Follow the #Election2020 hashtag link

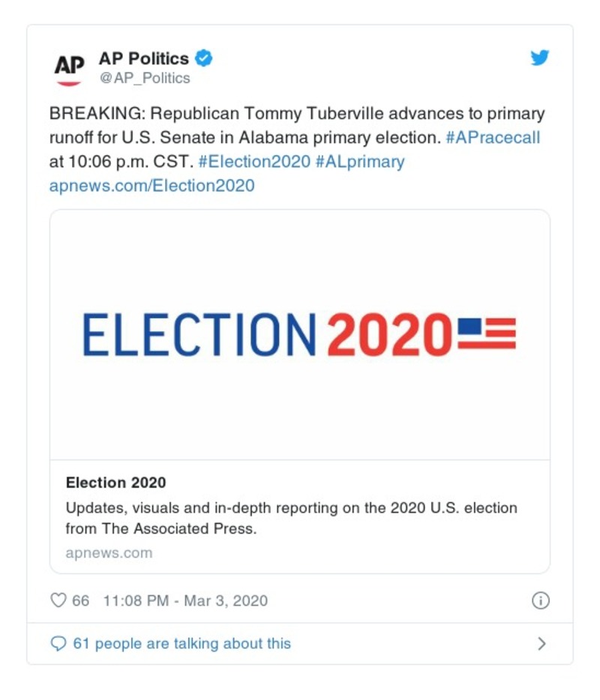254,161
